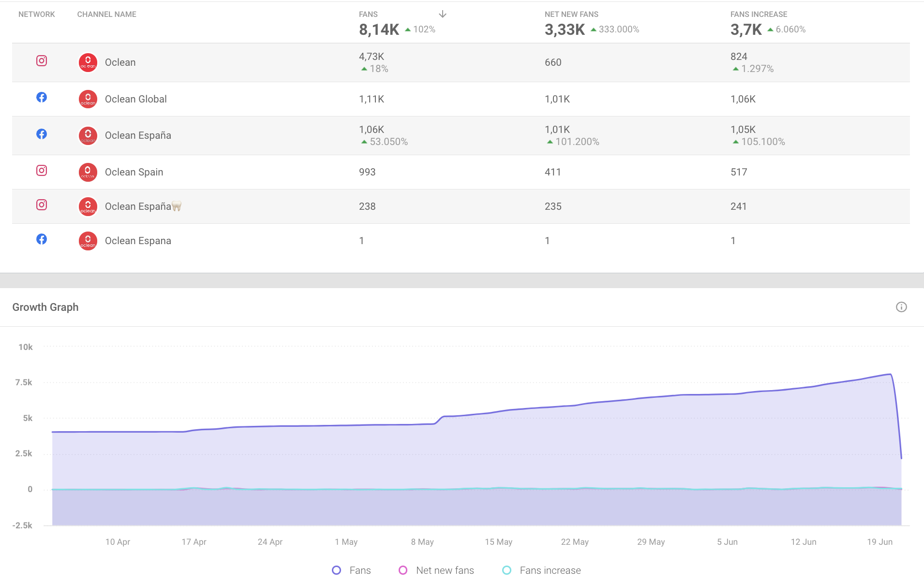This screenshot has height=582, width=924.
Task: Click the 102% total fans change
Action: (x=420, y=29)
